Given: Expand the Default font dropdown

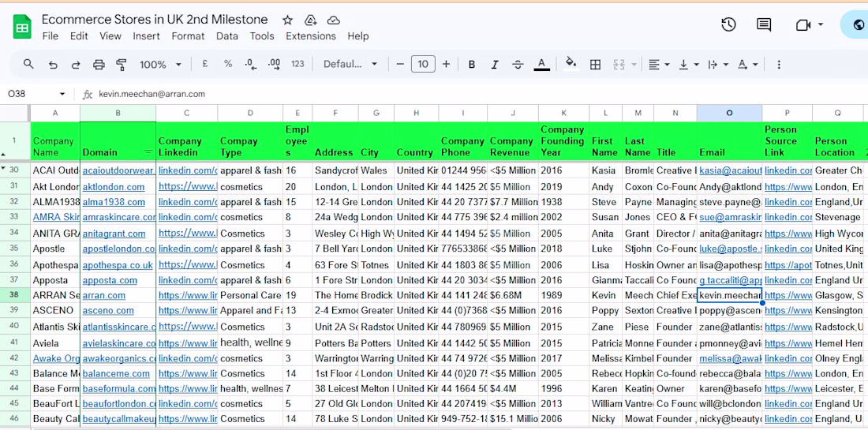Looking at the screenshot, I should (x=350, y=64).
